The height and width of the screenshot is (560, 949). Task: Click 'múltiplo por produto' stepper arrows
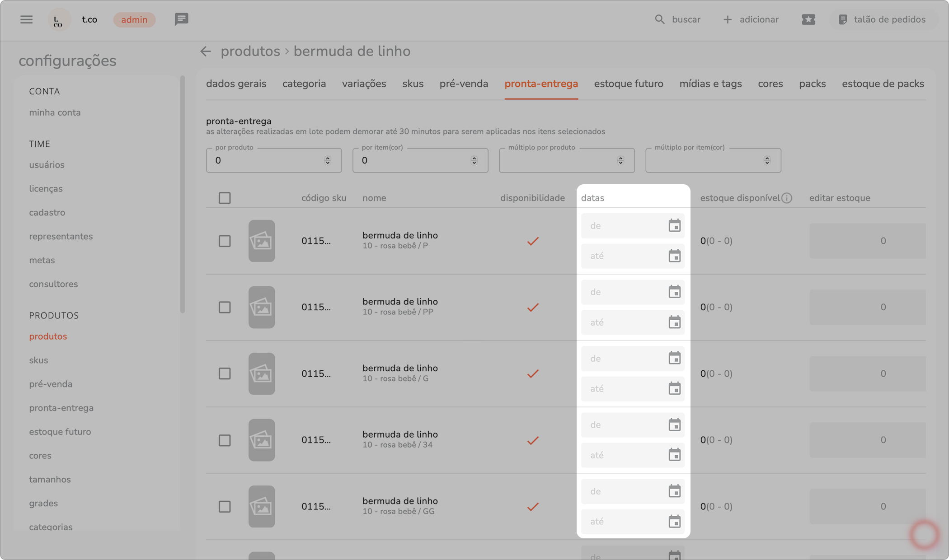[620, 160]
